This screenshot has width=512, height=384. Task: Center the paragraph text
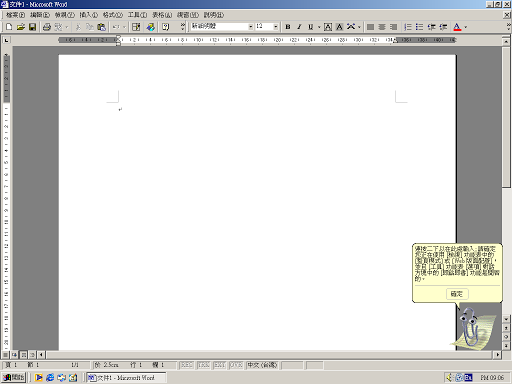(x=382, y=27)
